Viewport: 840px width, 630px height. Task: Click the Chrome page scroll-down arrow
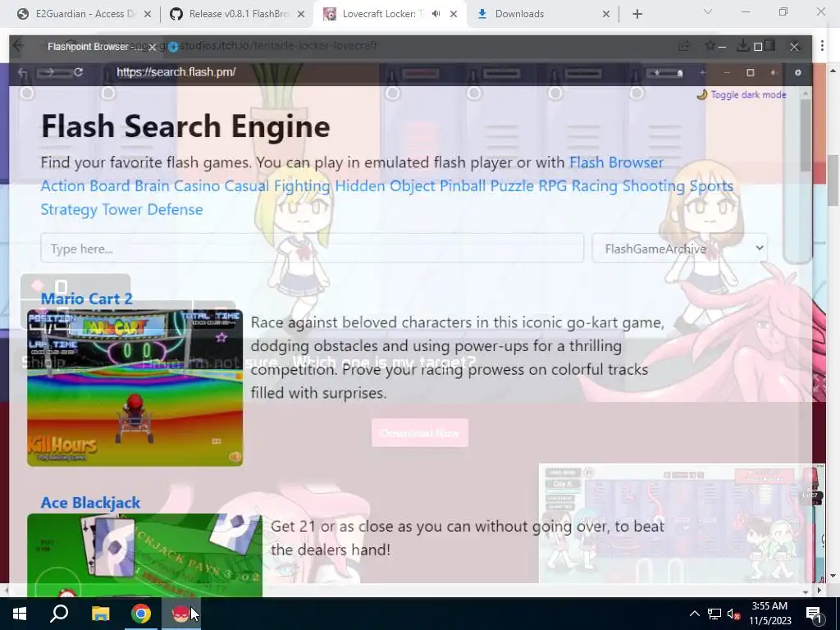tap(832, 576)
